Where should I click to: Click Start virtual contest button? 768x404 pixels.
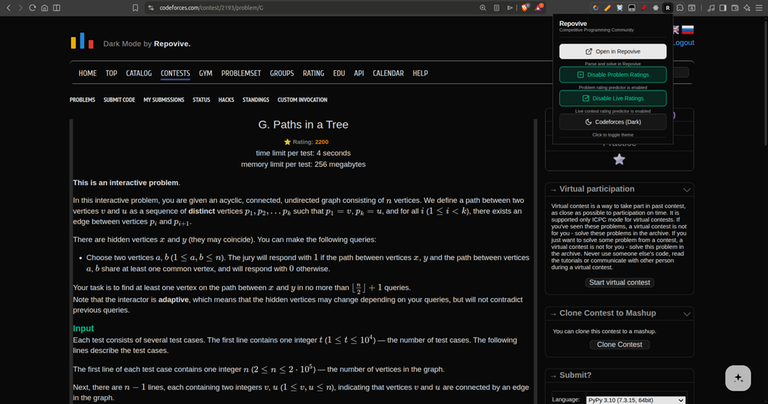coord(620,283)
